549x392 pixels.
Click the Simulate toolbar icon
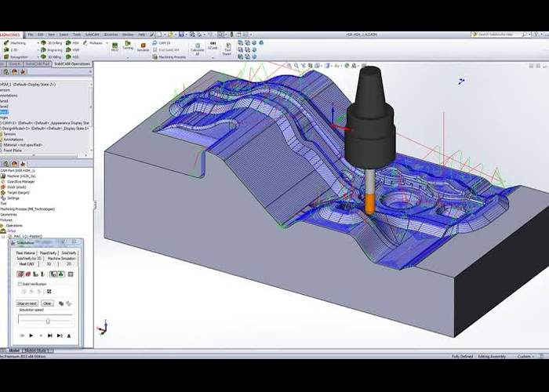coord(143,47)
